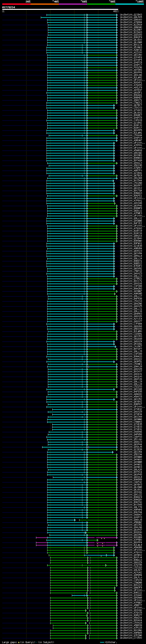Open hit UniRef100_Q5JN63
This screenshot has height=644, width=146.
pyautogui.click(x=131, y=48)
